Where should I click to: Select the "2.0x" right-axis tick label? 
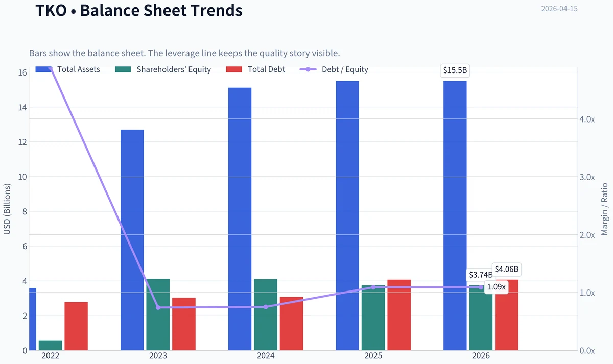pyautogui.click(x=588, y=235)
